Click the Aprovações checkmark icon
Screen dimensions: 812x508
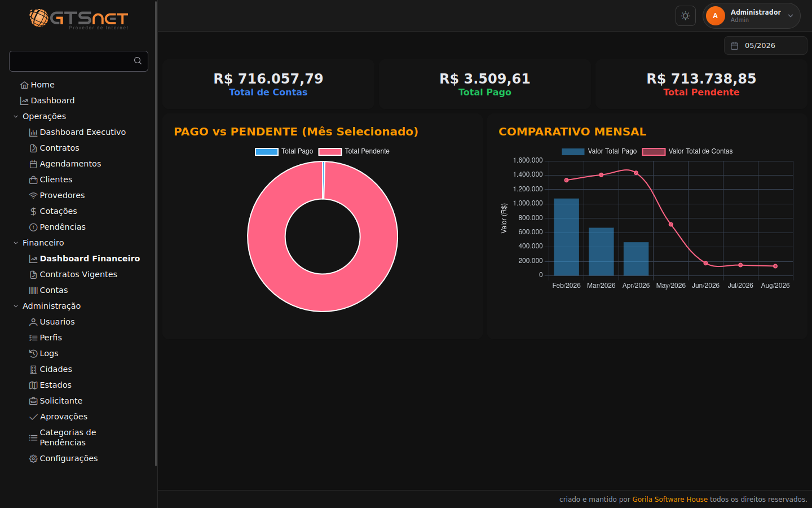(x=33, y=417)
